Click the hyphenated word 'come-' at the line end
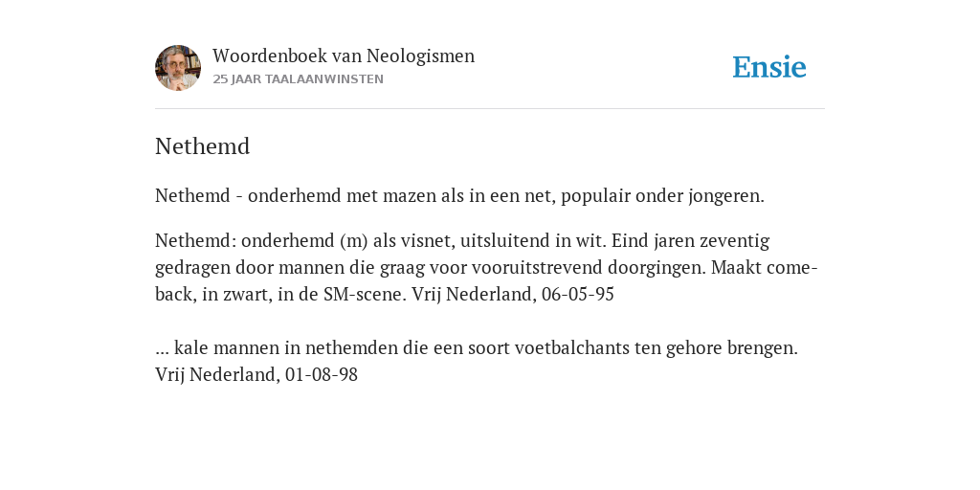 (x=791, y=268)
